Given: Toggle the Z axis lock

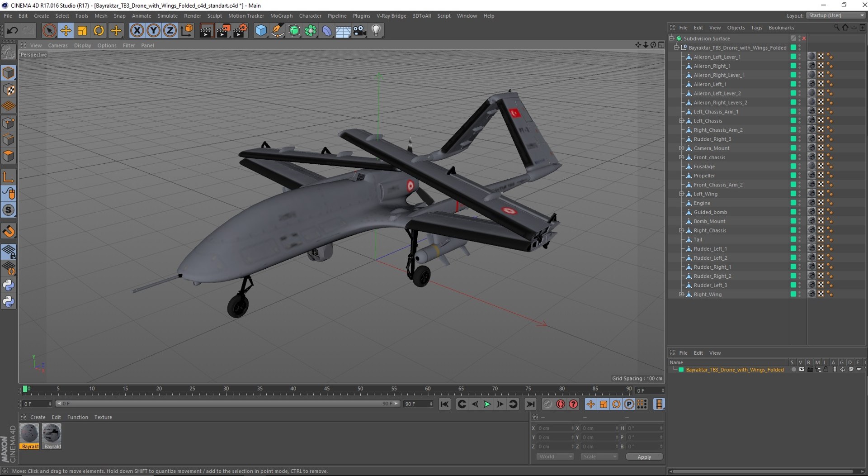Looking at the screenshot, I should coord(170,30).
